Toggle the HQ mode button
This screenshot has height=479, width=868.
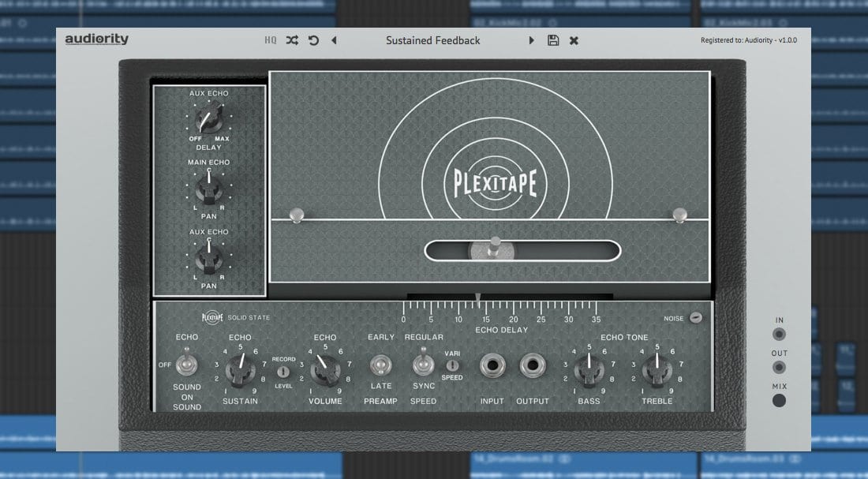(x=270, y=40)
